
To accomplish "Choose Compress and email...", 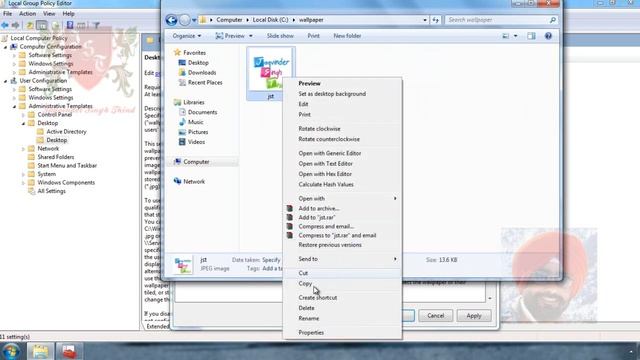I will [x=326, y=227].
